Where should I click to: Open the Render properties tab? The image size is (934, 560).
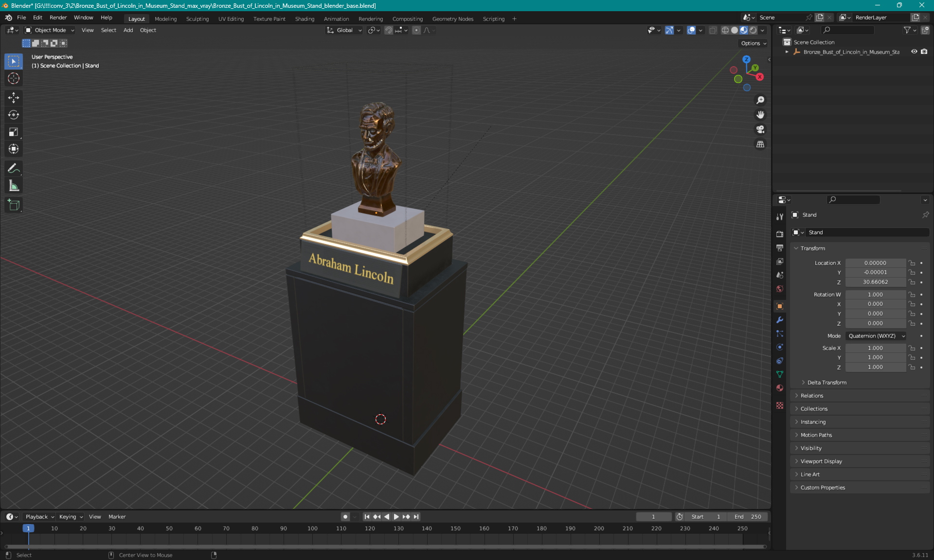[x=780, y=234]
